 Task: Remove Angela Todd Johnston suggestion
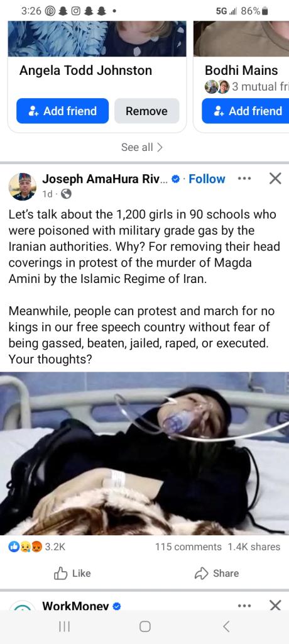click(x=146, y=111)
